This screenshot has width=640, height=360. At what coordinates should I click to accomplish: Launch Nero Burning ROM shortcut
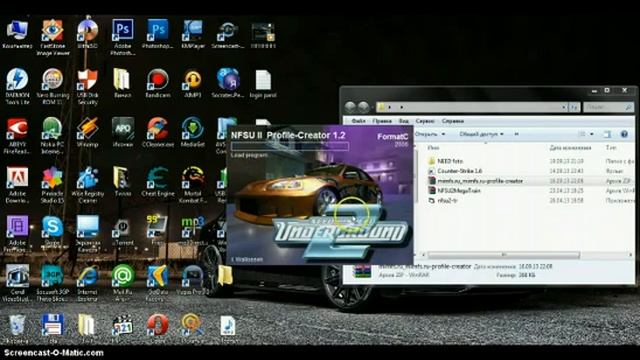point(52,86)
